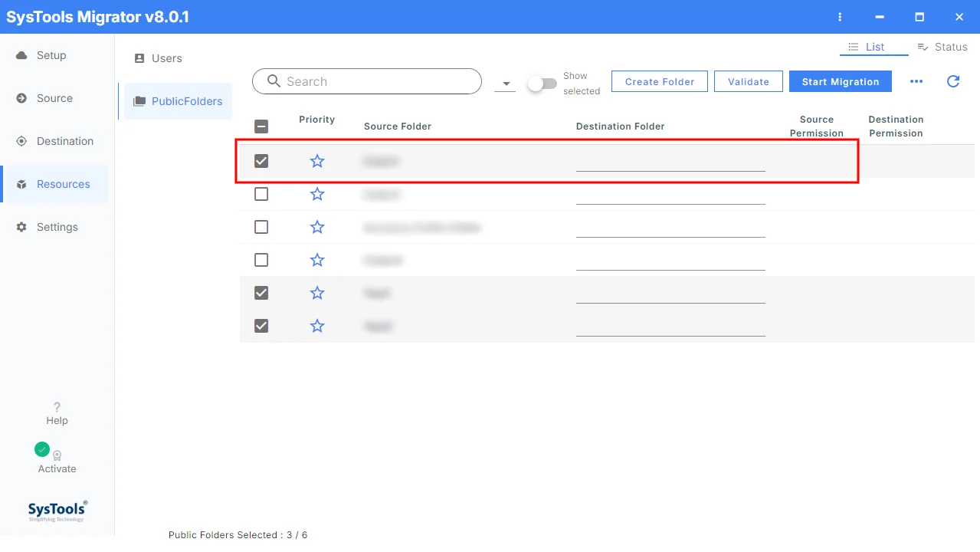Screen dimensions: 980x552
Task: Click the refresh icon
Action: tap(953, 81)
